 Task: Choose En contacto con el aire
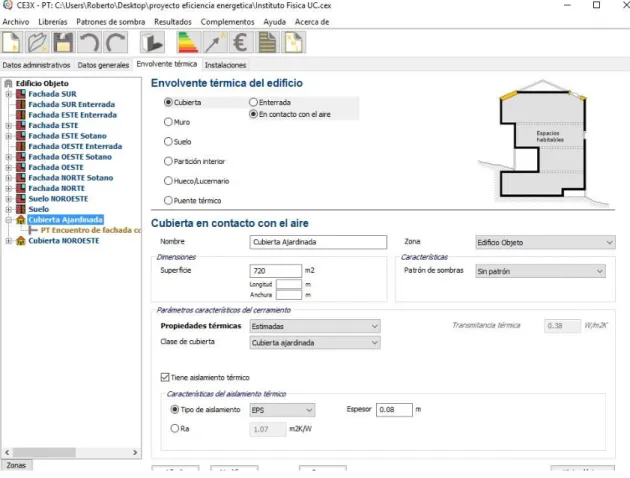point(254,114)
